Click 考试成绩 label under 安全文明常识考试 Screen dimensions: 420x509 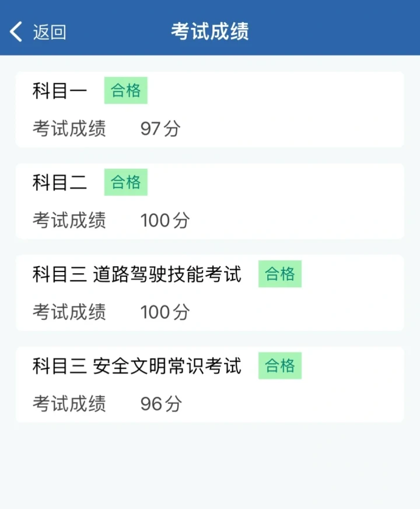pyautogui.click(x=69, y=404)
